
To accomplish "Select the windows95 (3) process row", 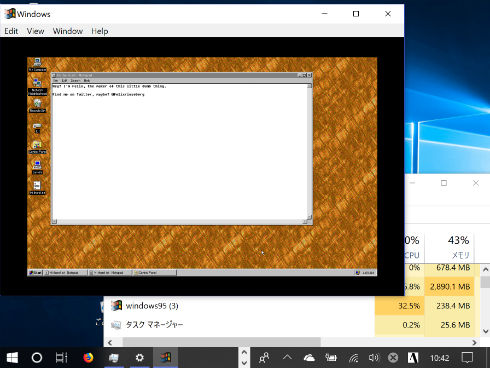I will pos(292,306).
